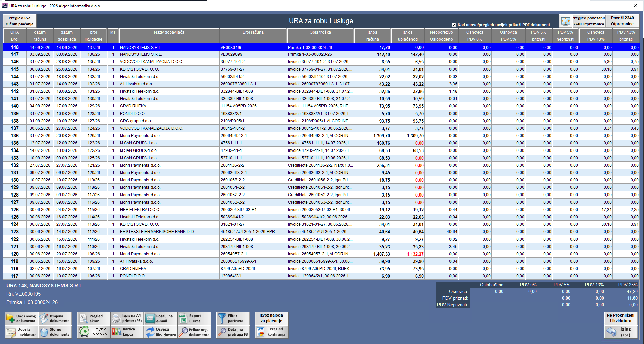Click 'GRC grupa d.o.o.' supplier cell
644x344 pixels.
click(169, 121)
